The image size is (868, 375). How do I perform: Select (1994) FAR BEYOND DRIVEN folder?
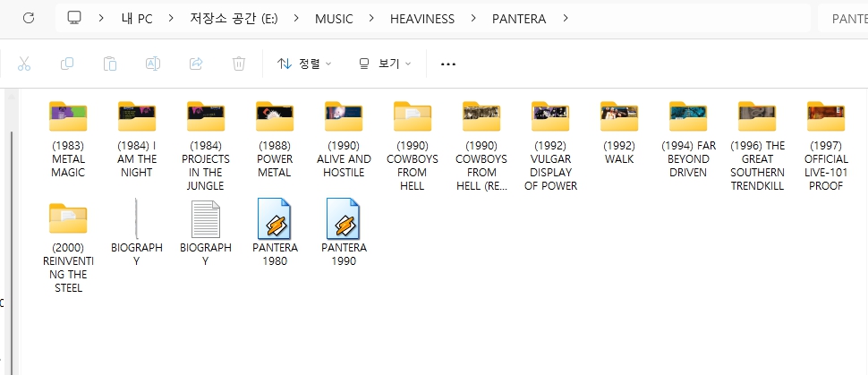pos(688,139)
